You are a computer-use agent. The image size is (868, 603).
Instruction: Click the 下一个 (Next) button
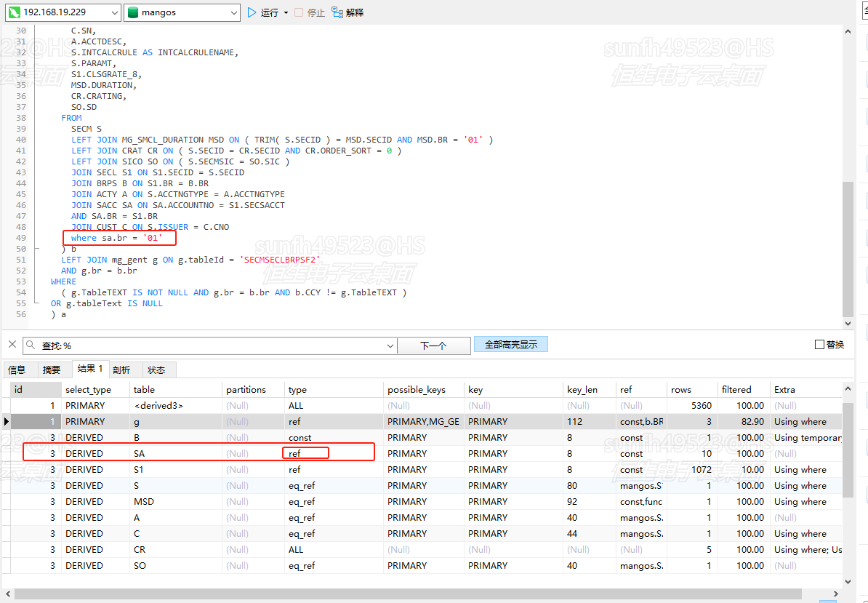point(433,346)
